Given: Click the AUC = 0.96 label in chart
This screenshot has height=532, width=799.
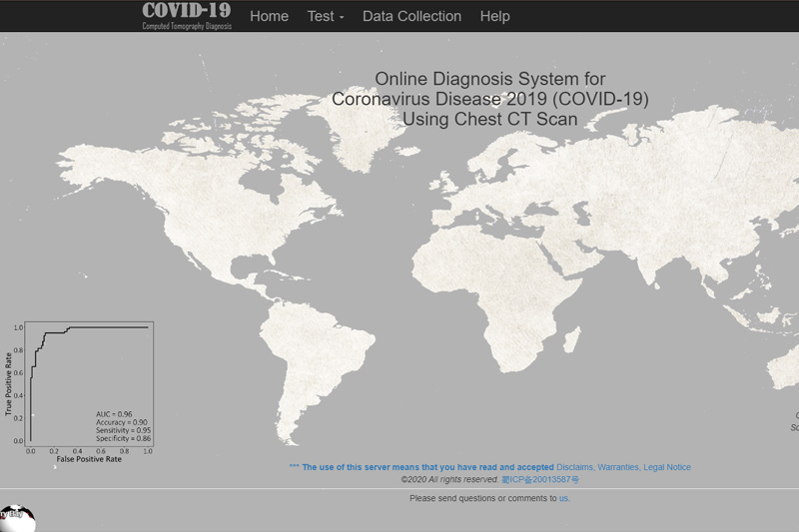Looking at the screenshot, I should pos(114,413).
